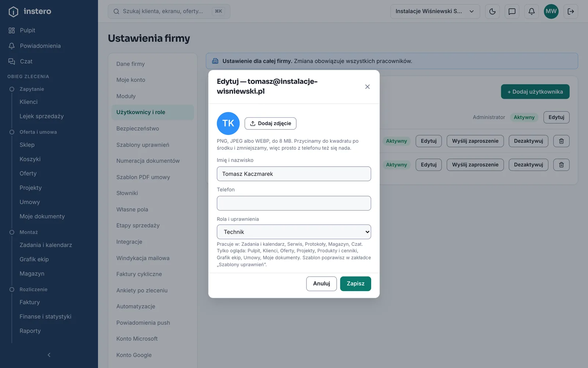Click Dodaj użytkownika button
Viewport: 588px width, 368px height.
535,92
